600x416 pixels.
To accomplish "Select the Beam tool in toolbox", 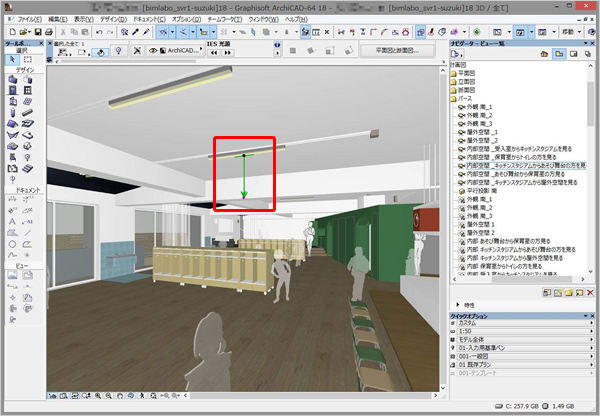I will tap(28, 113).
